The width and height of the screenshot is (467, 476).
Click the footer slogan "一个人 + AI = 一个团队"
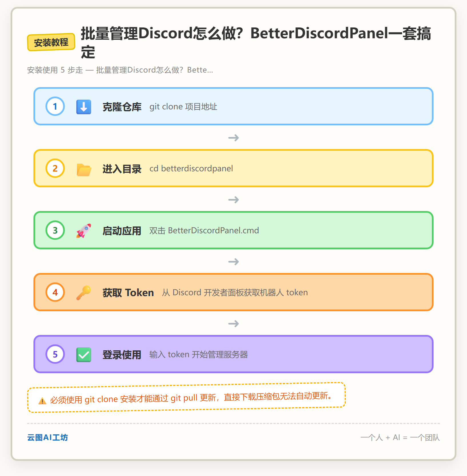coord(400,437)
